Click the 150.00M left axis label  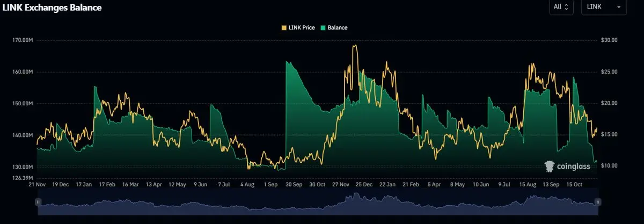coord(23,103)
